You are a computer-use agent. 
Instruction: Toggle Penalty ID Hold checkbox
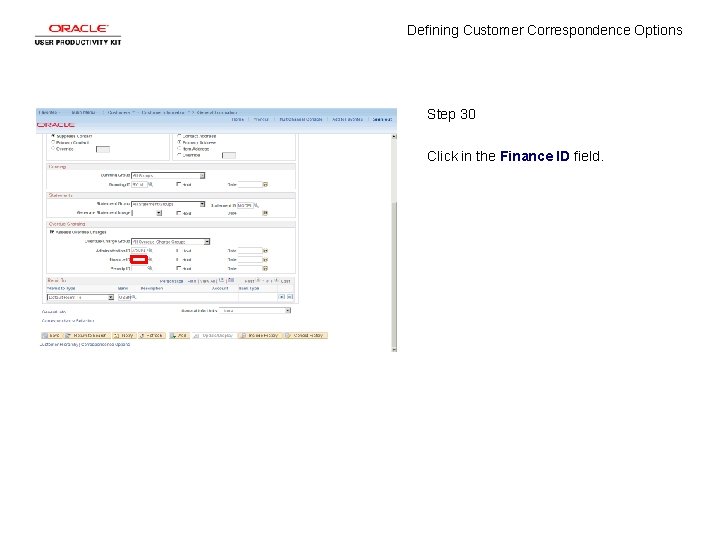[x=179, y=268]
